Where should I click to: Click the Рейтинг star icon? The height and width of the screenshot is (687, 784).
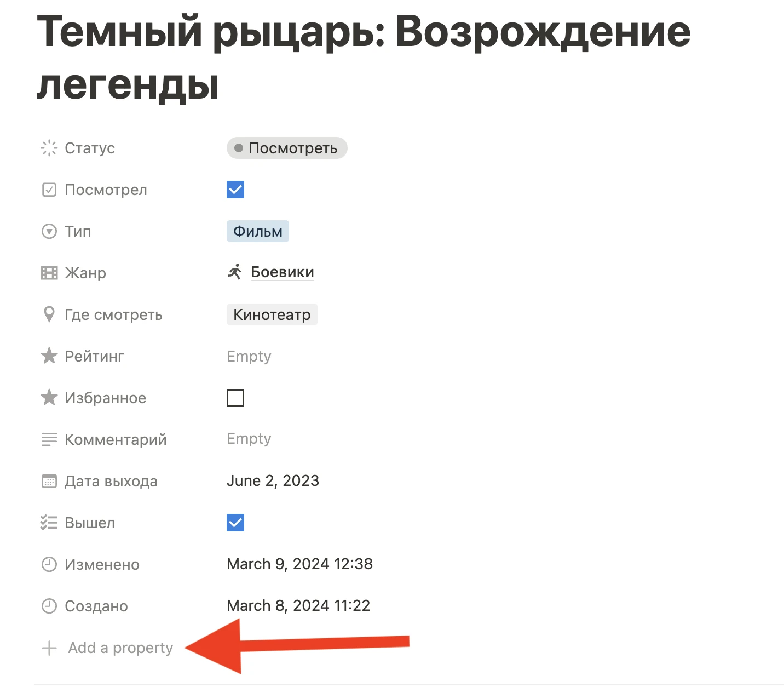(x=49, y=356)
